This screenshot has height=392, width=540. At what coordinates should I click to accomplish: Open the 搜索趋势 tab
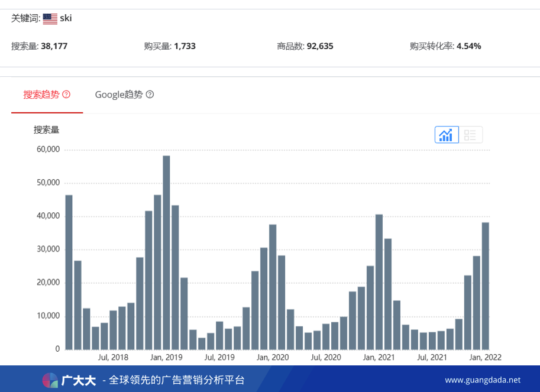pyautogui.click(x=41, y=95)
